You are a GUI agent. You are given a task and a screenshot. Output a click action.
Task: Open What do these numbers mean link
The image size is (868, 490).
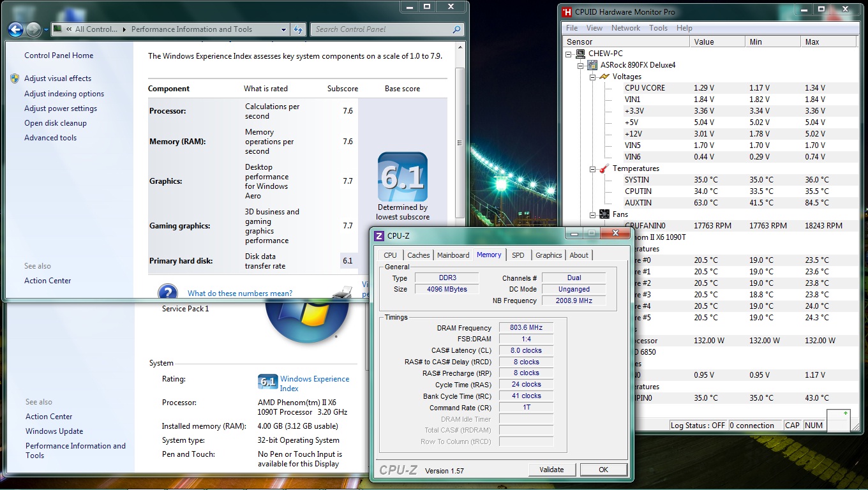tap(240, 293)
